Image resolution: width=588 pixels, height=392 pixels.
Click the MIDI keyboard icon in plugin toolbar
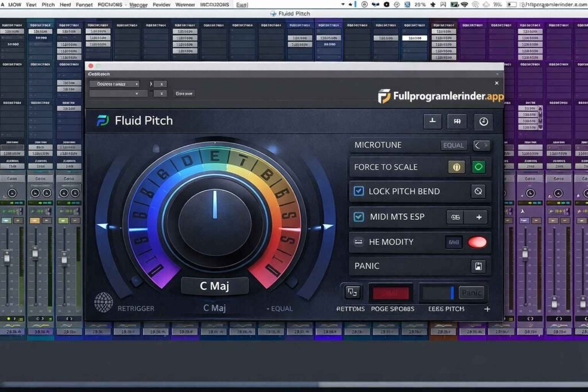point(457,121)
